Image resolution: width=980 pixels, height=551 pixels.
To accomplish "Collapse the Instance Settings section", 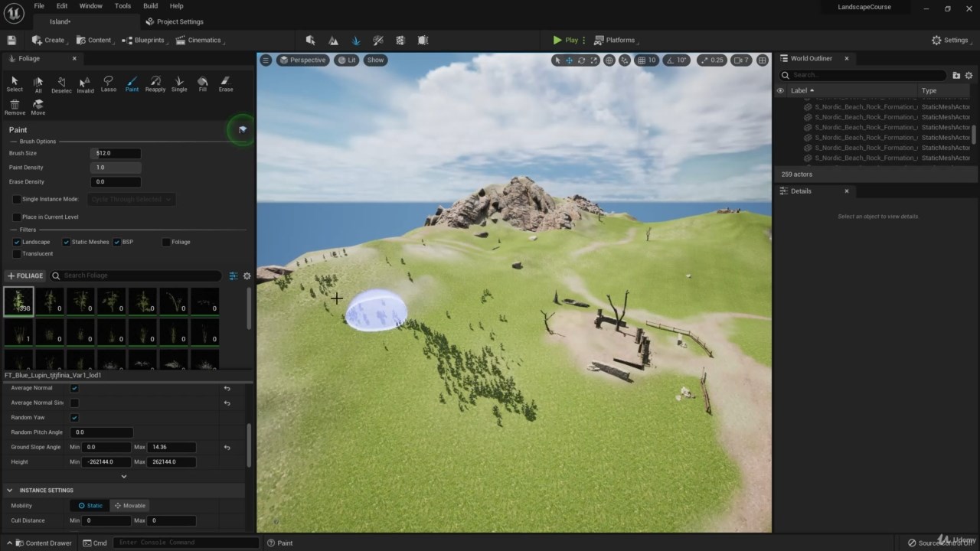I will [x=10, y=491].
